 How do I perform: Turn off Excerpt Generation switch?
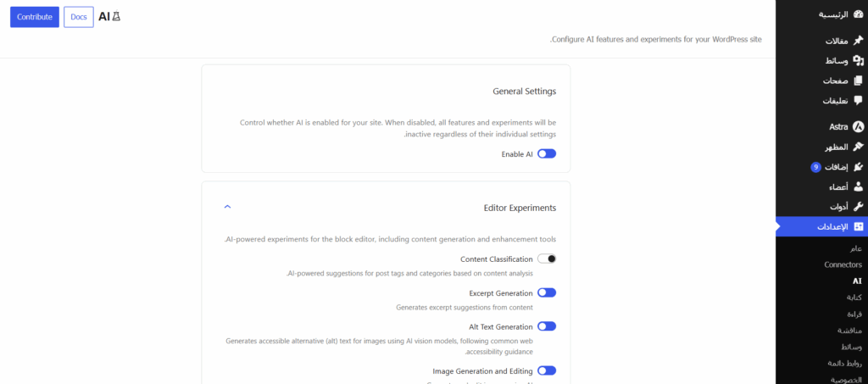pyautogui.click(x=547, y=293)
